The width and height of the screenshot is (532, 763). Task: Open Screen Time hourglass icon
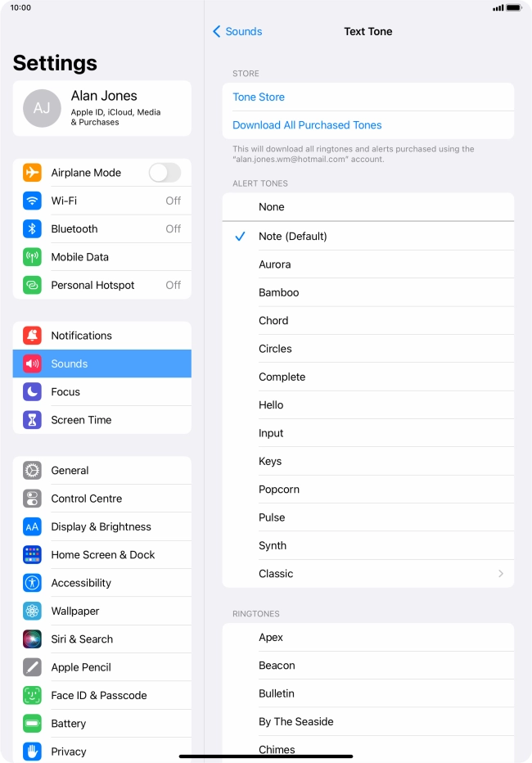[32, 420]
